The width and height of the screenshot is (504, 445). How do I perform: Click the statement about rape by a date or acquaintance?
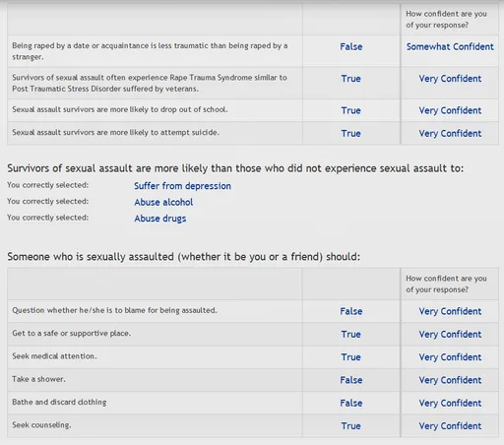point(150,51)
